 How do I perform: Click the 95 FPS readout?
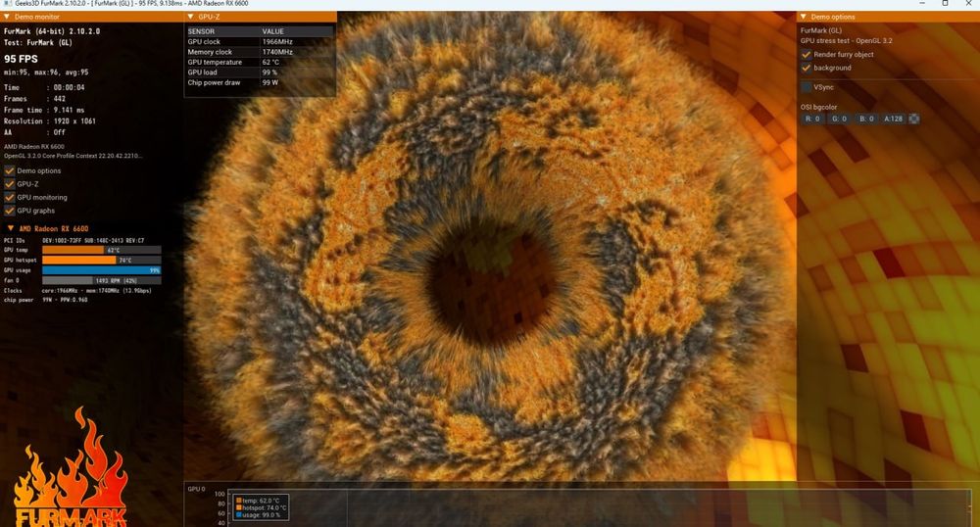[x=21, y=59]
